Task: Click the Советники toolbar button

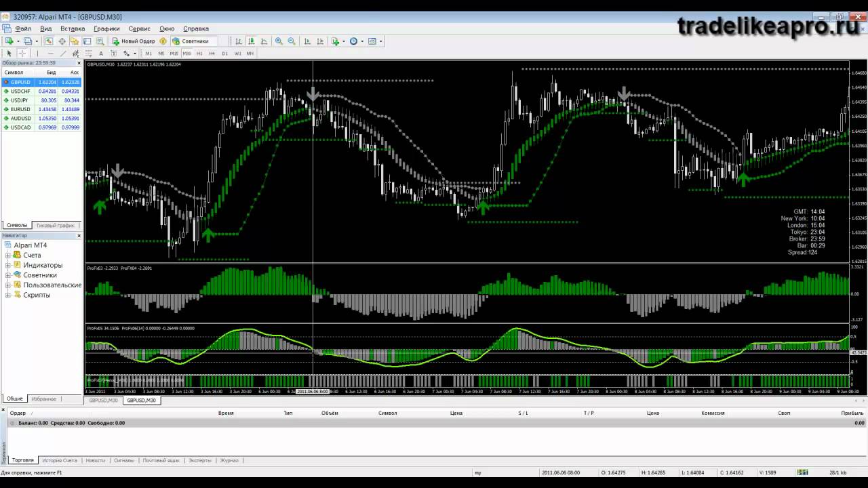Action: point(190,41)
